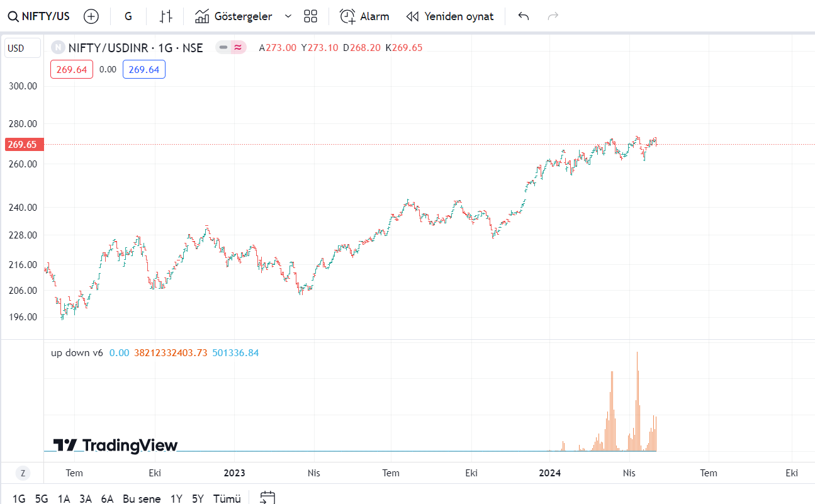Open the bar chart style selector
The width and height of the screenshot is (815, 504).
click(x=166, y=16)
